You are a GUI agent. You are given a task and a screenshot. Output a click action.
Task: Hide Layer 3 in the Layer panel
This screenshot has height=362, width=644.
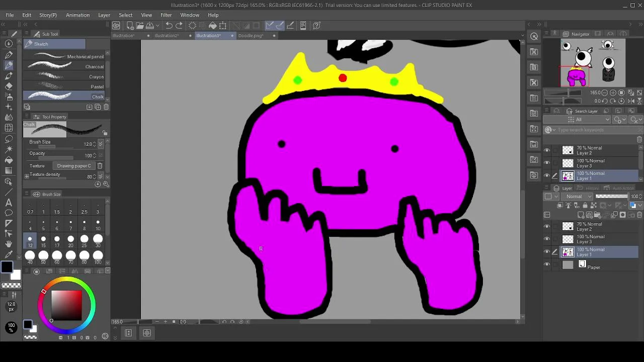pos(547,239)
